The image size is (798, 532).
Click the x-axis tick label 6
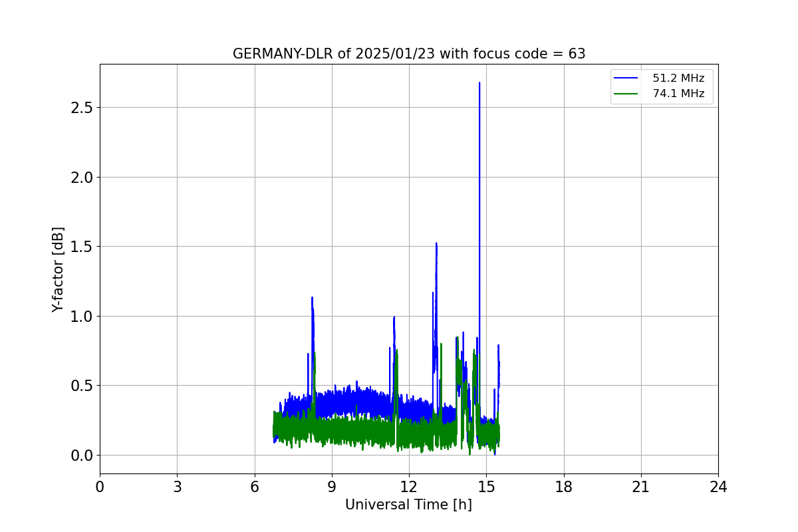point(255,487)
